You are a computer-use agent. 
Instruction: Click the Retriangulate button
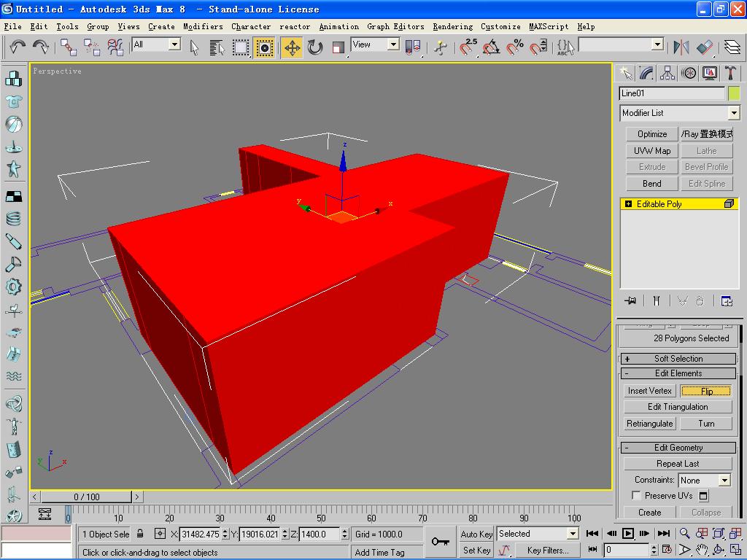coord(649,424)
